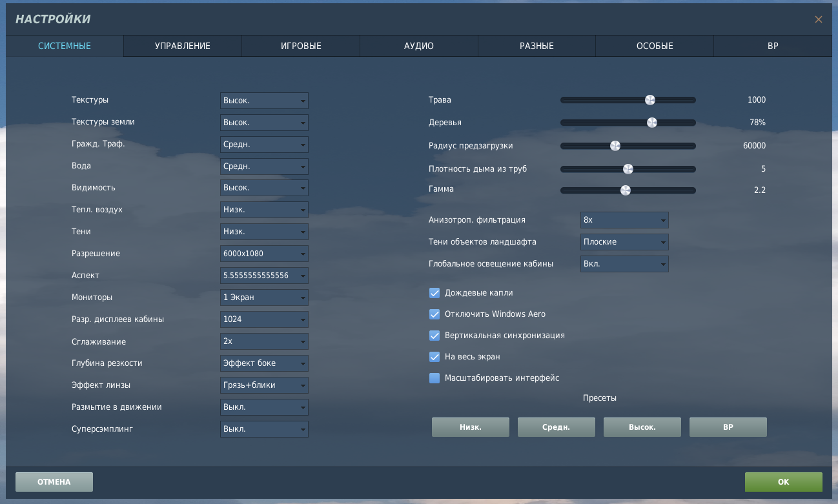
Task: Toggle Вертикальная синхронизация checkbox
Action: point(434,336)
